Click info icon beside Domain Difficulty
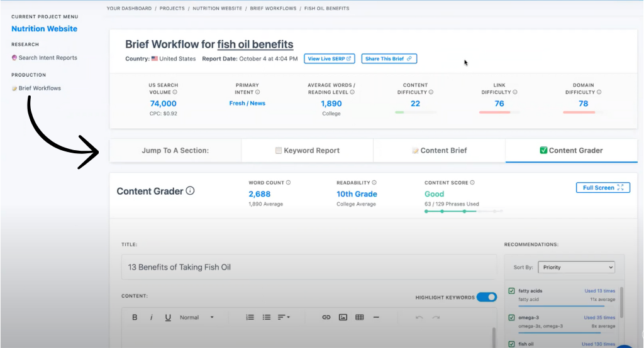This screenshot has width=644, height=348. pos(599,92)
